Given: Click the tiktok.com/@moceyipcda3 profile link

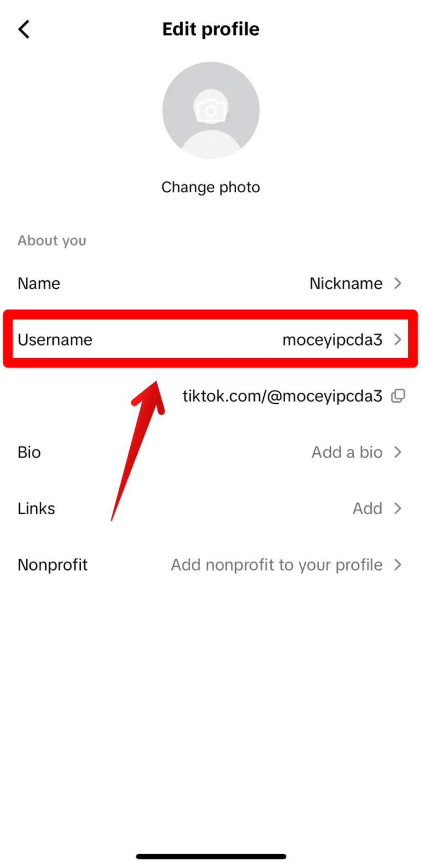Looking at the screenshot, I should tap(282, 396).
